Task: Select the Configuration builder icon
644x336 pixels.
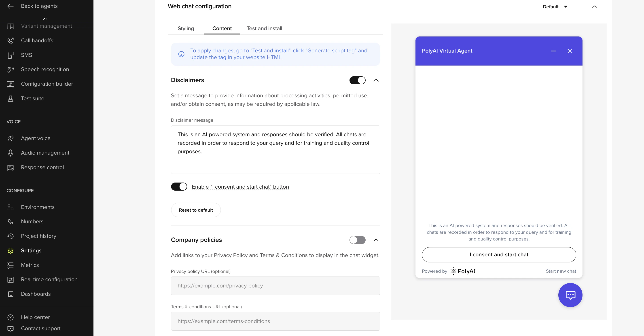Action: click(11, 84)
